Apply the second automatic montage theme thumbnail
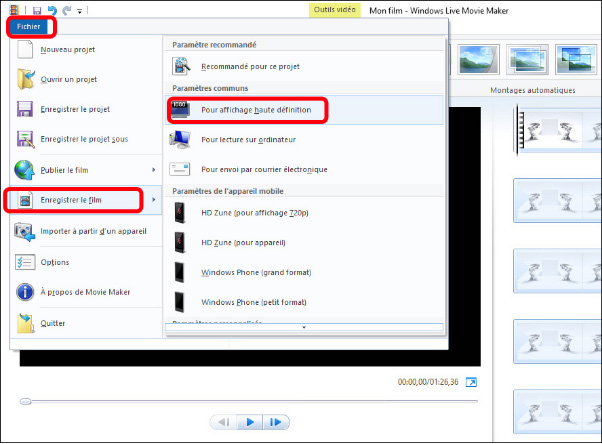The width and height of the screenshot is (602, 444). [527, 60]
